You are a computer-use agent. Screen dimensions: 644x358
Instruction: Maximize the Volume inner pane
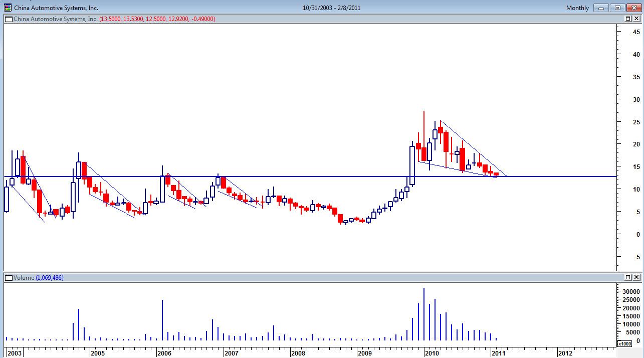628,277
